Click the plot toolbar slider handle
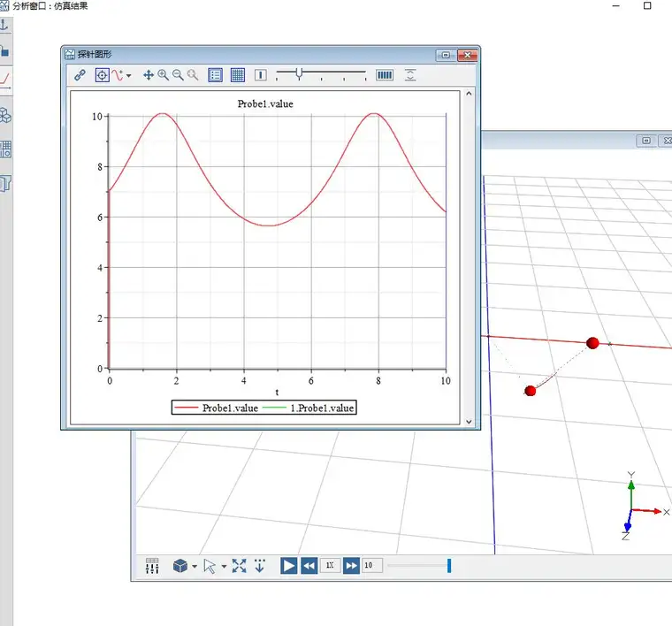Viewport: 672px width, 626px height. click(299, 73)
